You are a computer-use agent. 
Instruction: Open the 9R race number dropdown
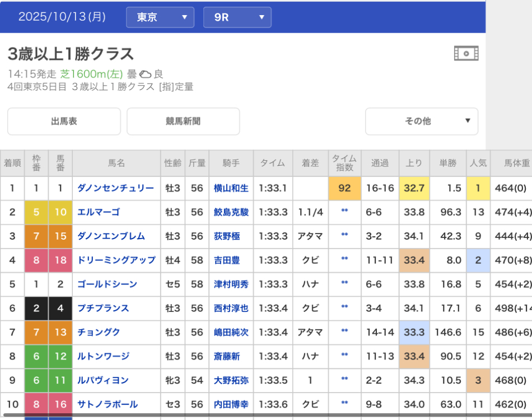(x=237, y=17)
